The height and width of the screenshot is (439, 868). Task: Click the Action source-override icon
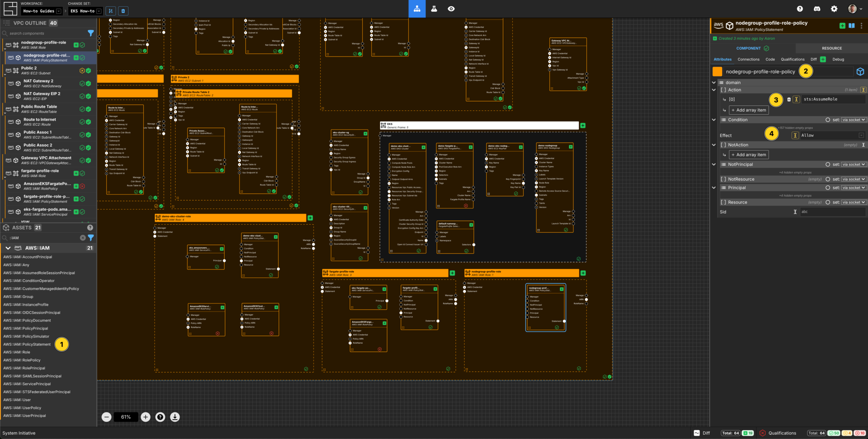[863, 90]
